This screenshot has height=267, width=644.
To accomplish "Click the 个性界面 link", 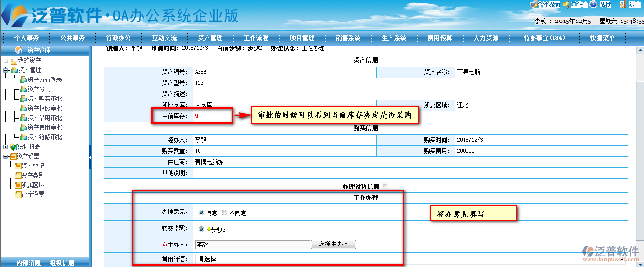I will point(549,4).
